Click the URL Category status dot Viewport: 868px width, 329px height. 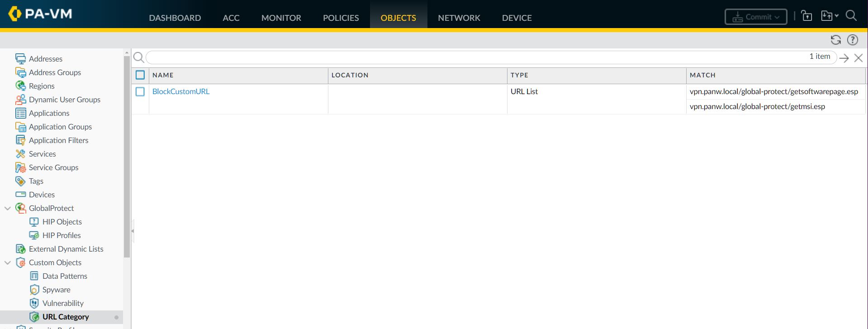pyautogui.click(x=116, y=317)
